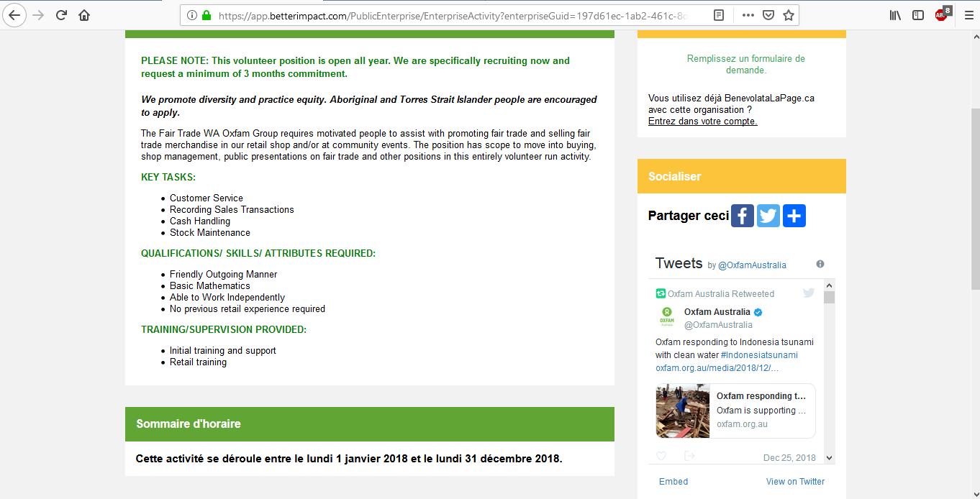Click 'Able to Work Independently' text

pyautogui.click(x=227, y=298)
